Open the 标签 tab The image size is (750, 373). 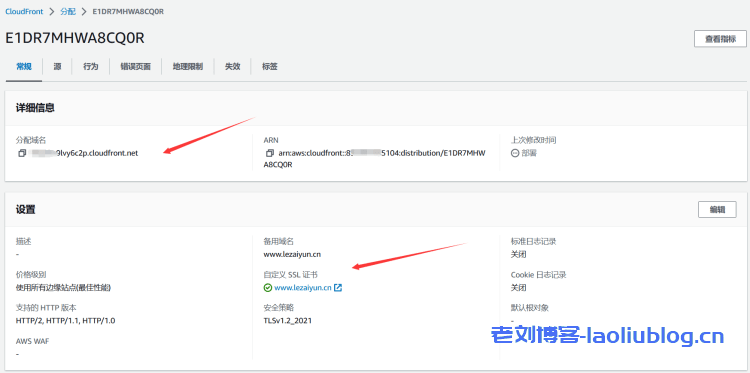270,67
